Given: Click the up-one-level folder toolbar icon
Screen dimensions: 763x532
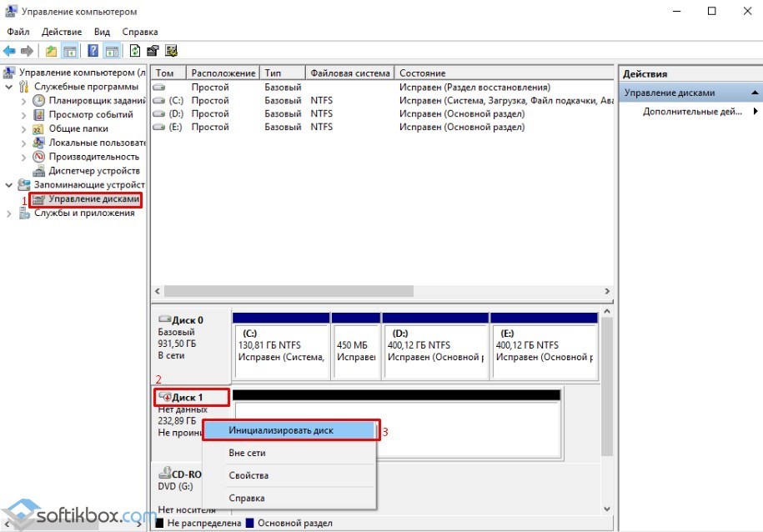Looking at the screenshot, I should (x=52, y=51).
